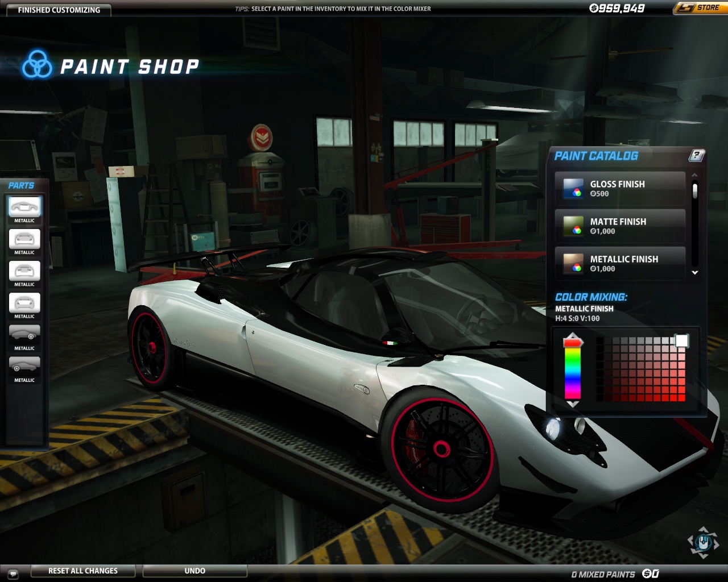Click Finished Customizing
Screen dimensions: 728x582
tap(59, 10)
